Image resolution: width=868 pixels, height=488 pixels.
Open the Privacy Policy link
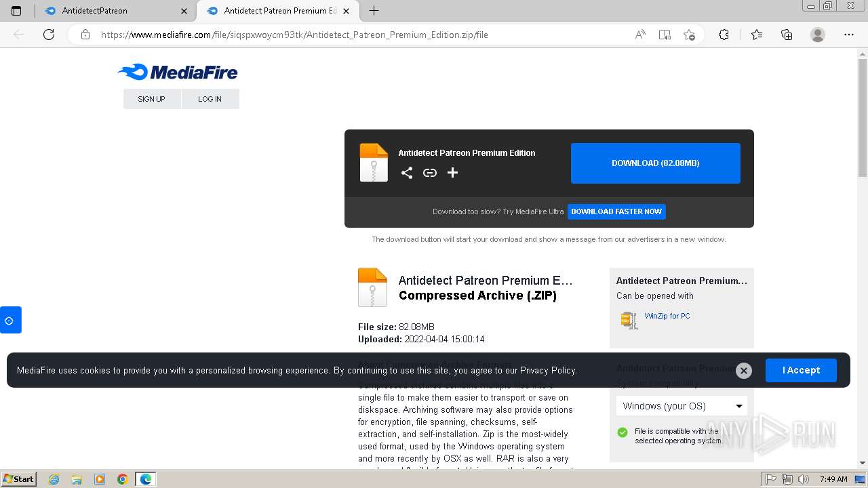548,371
